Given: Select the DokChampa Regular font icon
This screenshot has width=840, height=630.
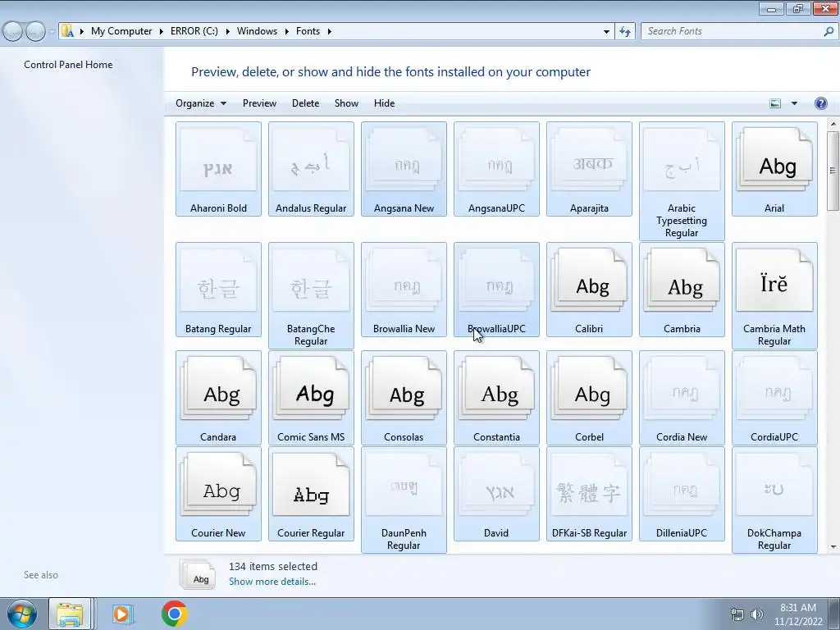Looking at the screenshot, I should 774,500.
